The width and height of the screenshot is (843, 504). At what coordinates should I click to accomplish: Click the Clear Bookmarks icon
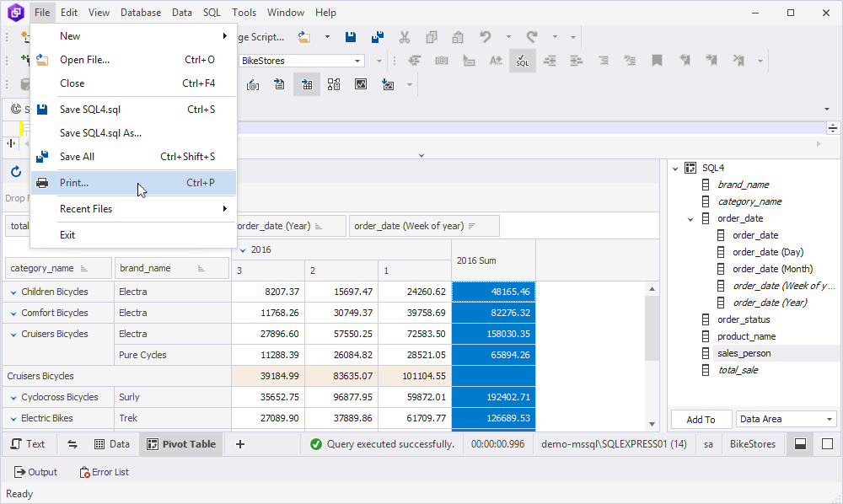(x=738, y=61)
